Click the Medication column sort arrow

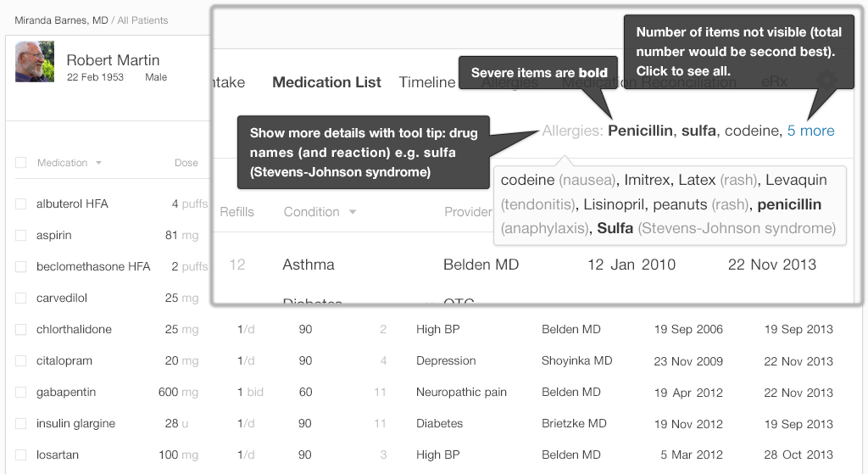click(98, 163)
